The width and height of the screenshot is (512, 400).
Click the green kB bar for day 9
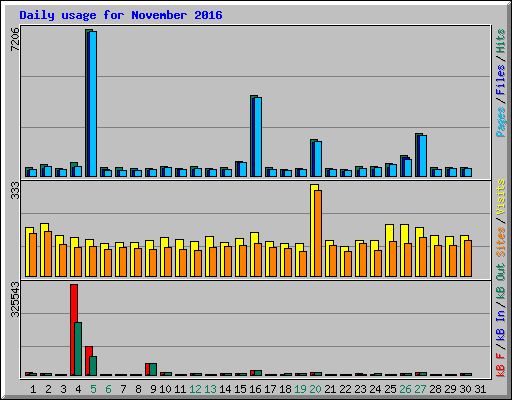[153, 369]
